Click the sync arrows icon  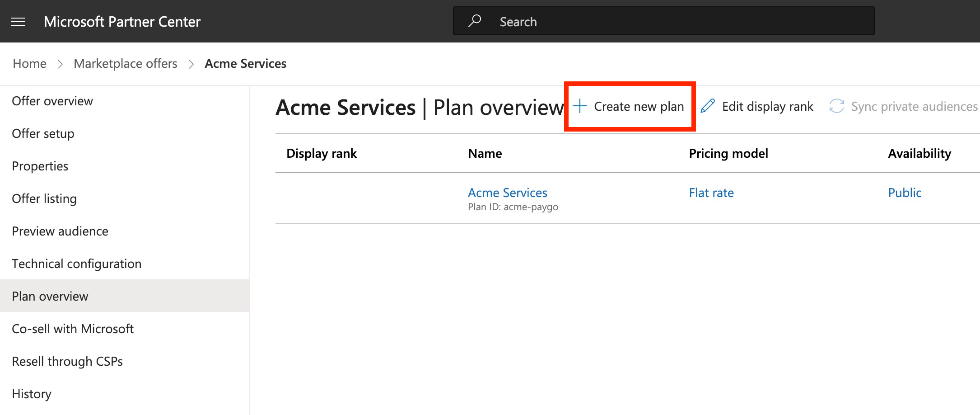836,106
